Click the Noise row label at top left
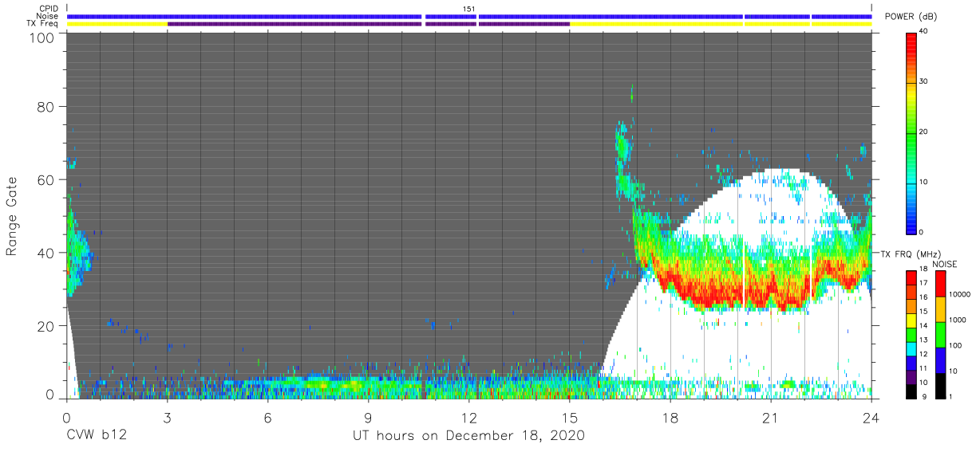This screenshot has width=980, height=452. click(48, 16)
